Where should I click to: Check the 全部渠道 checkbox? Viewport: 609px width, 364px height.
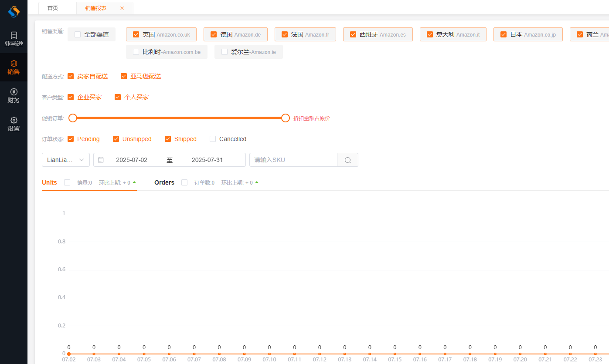[78, 34]
